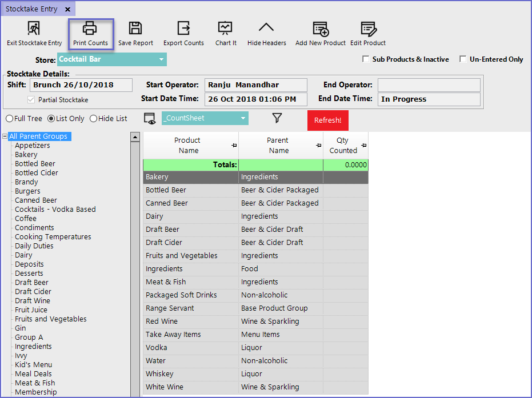Viewport: 532px width, 398px height.
Task: Switch to the Stocktake Entry tab
Action: [x=31, y=9]
